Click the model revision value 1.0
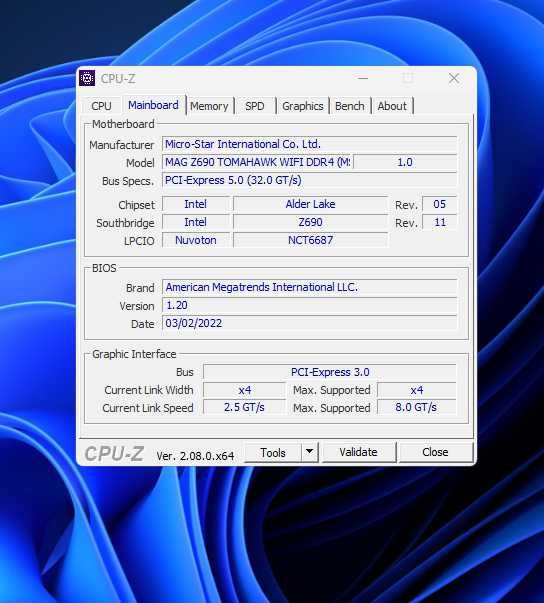This screenshot has width=544, height=603. pos(405,162)
